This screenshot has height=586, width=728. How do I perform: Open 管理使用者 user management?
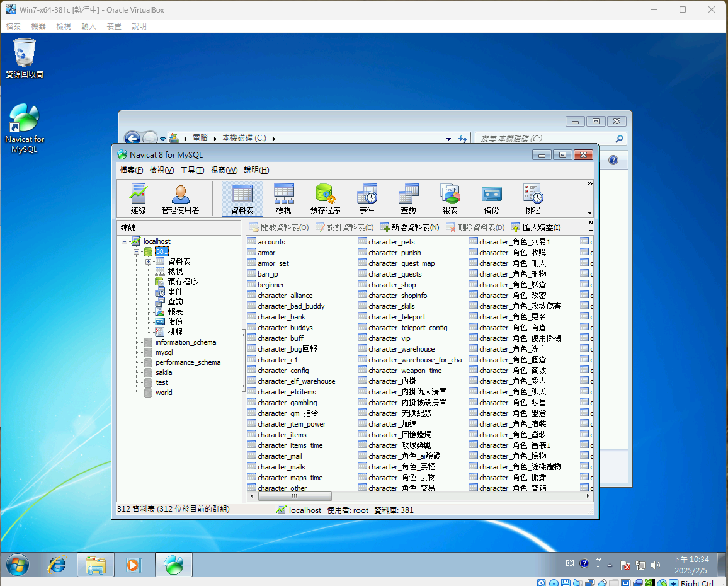tap(180, 199)
